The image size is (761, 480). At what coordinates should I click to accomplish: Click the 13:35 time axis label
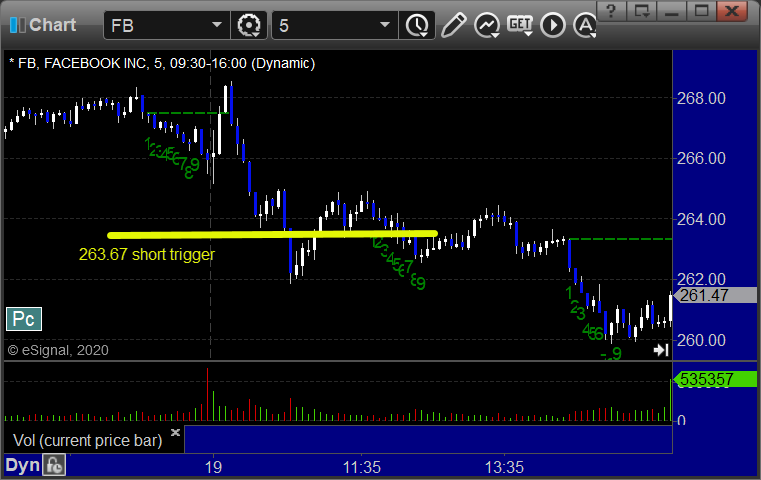[x=504, y=467]
